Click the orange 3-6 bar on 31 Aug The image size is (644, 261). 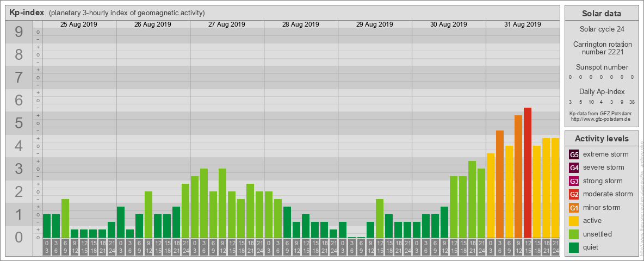(x=499, y=184)
